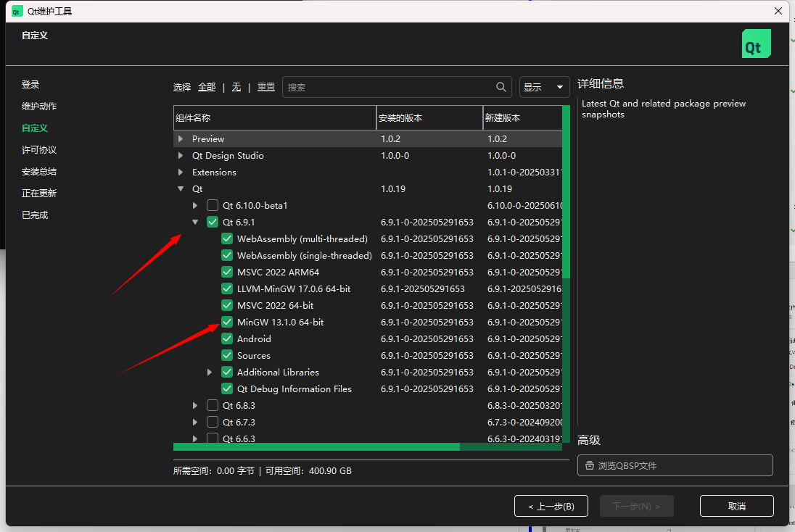Screen dimensions: 795x532
Task: Uncheck Qt Debug Information Files
Action: (x=227, y=389)
